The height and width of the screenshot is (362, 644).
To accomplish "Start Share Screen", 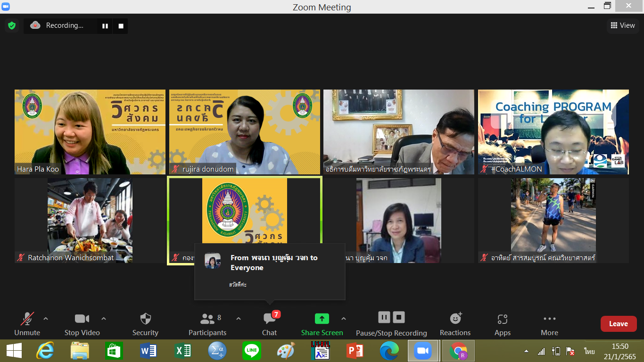I will tap(322, 324).
